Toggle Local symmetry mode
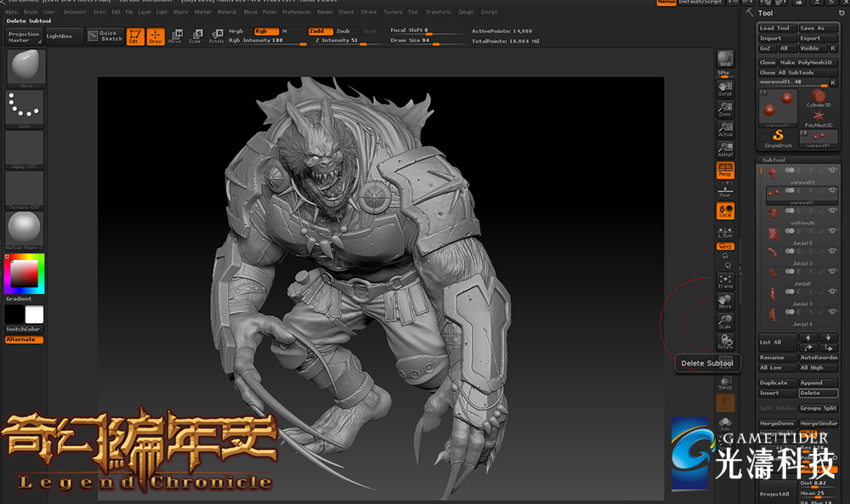The height and width of the screenshot is (504, 850). (725, 211)
